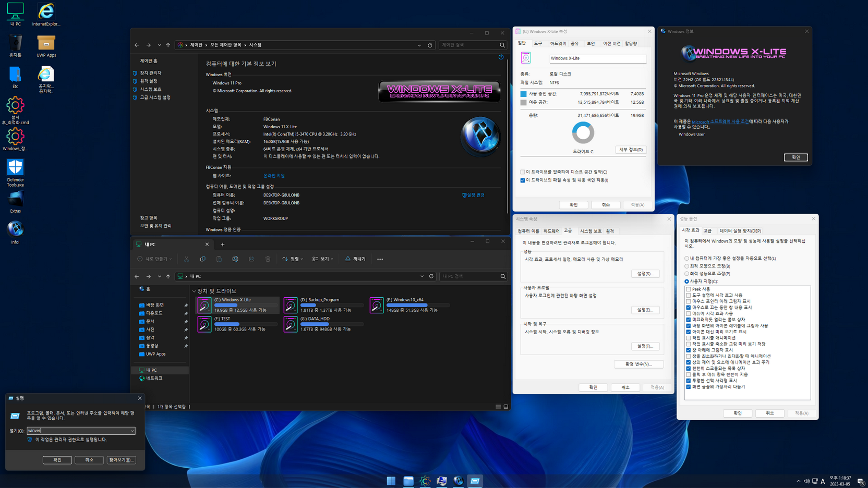The image size is (868, 488).
Task: Expand Control Panel address bar dropdown
Action: [x=419, y=45]
